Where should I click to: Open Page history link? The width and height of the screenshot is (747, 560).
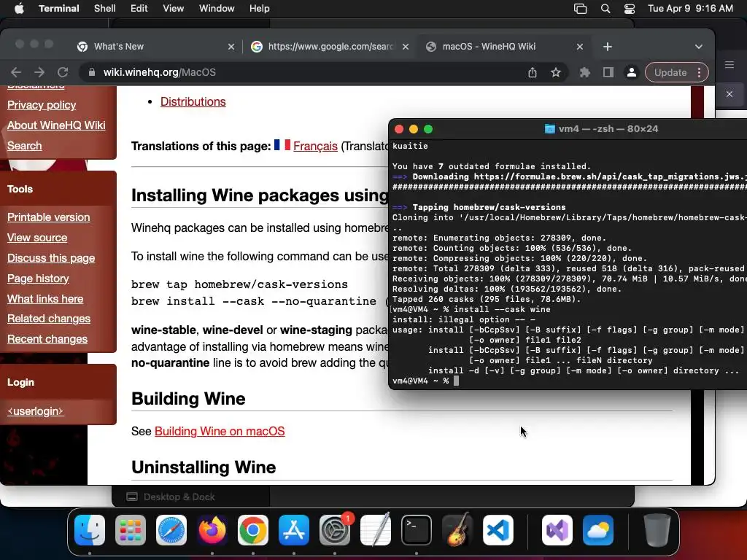[x=38, y=279]
